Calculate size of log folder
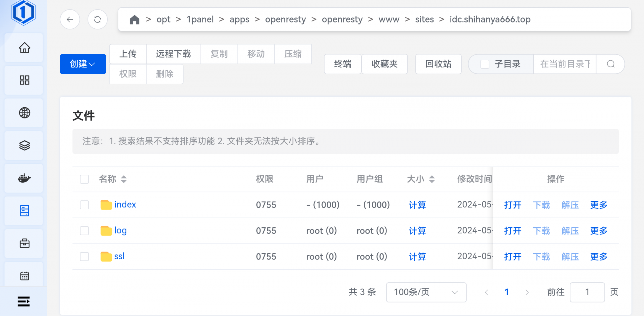644x316 pixels. coord(417,231)
